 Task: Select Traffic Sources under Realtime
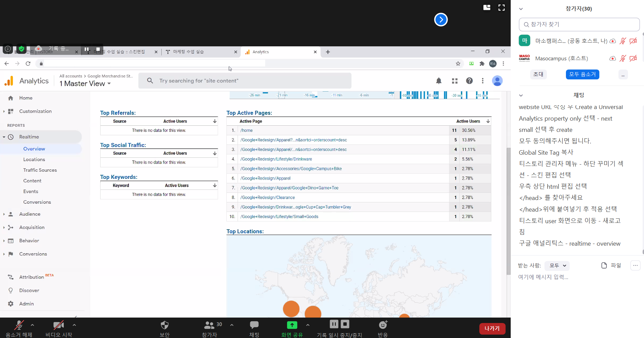[x=40, y=170]
